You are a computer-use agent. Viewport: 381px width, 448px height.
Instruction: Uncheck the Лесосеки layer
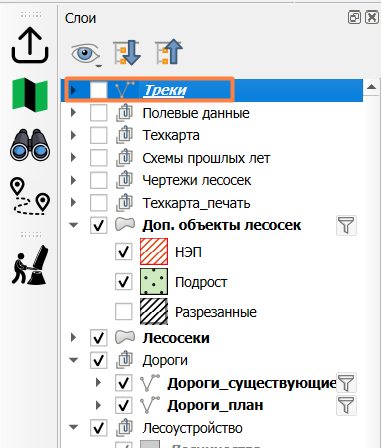tap(99, 338)
